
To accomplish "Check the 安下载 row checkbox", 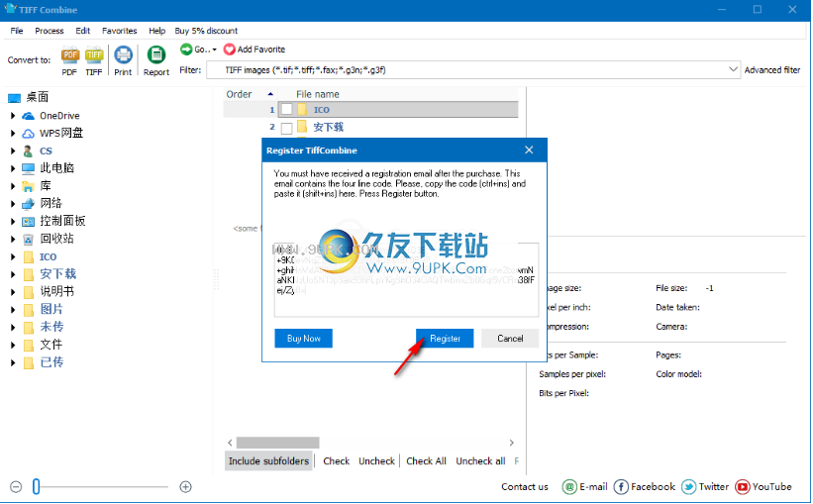I will click(x=287, y=128).
